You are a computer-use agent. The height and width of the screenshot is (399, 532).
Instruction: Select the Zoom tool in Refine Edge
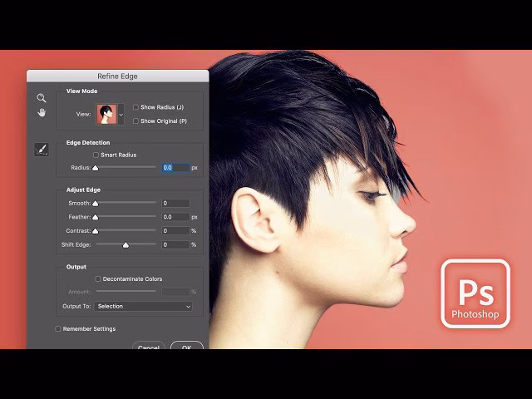pos(42,98)
